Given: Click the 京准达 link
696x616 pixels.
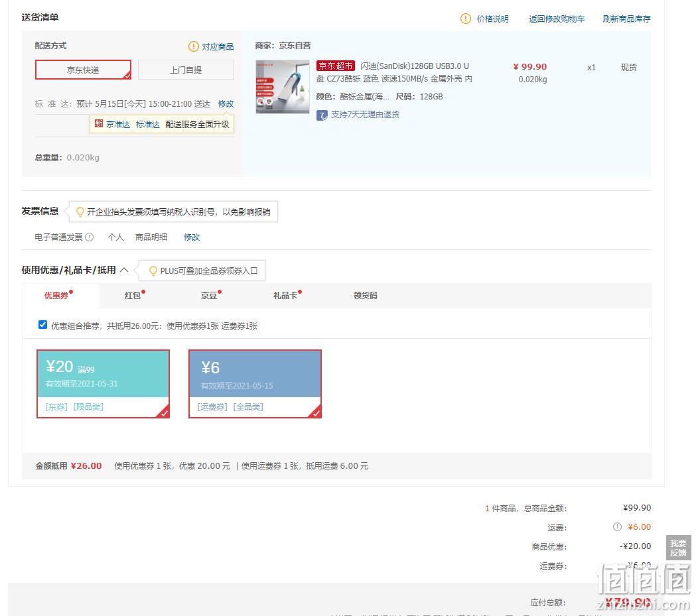Looking at the screenshot, I should [x=118, y=124].
